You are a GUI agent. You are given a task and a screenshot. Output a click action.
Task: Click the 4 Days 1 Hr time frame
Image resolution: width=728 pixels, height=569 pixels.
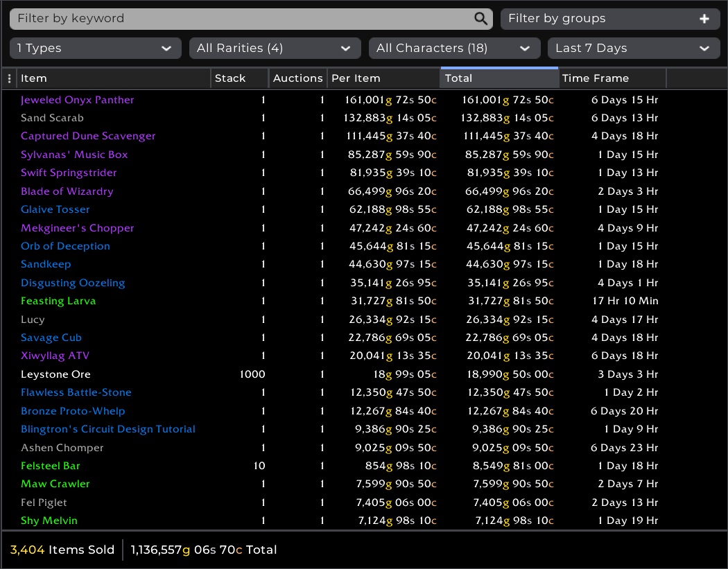(x=628, y=283)
